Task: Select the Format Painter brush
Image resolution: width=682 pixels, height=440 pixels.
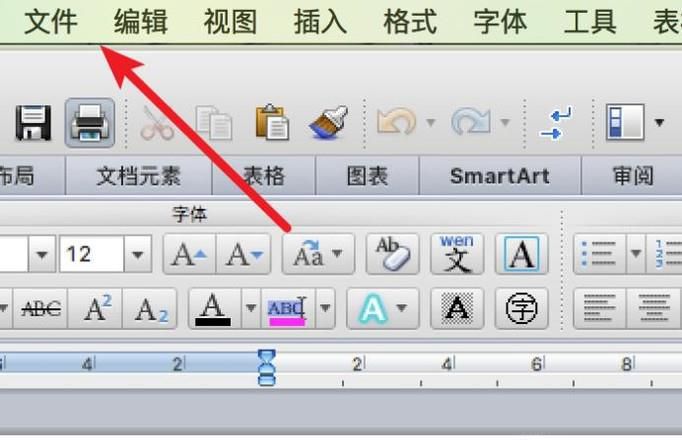Action: (x=329, y=122)
